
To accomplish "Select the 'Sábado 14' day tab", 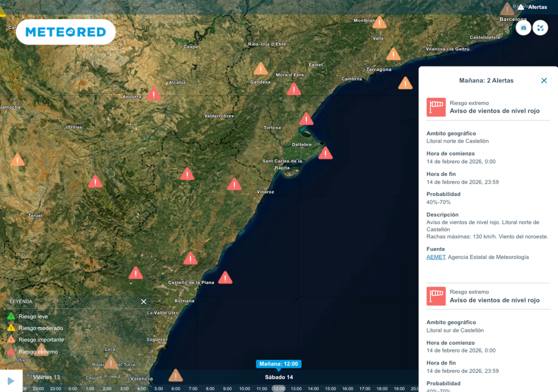I will [279, 376].
